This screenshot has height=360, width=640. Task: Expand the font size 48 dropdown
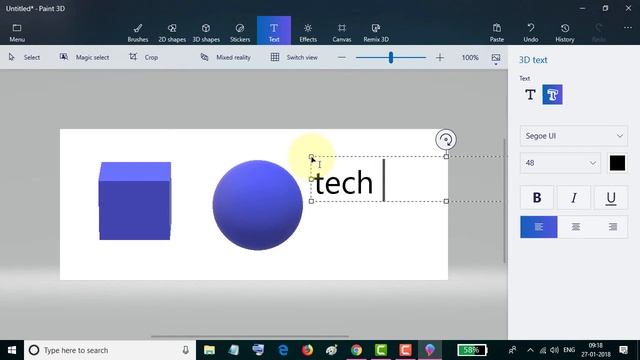560,163
